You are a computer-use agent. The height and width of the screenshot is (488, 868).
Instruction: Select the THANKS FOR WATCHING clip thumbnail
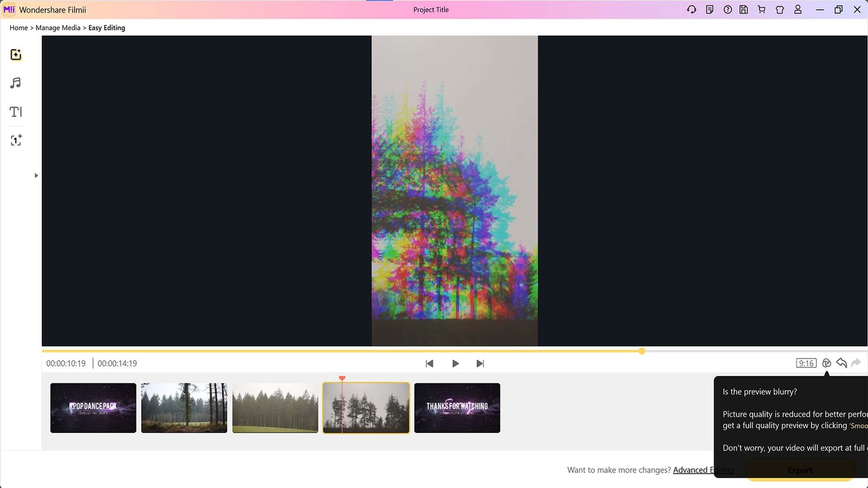(457, 408)
